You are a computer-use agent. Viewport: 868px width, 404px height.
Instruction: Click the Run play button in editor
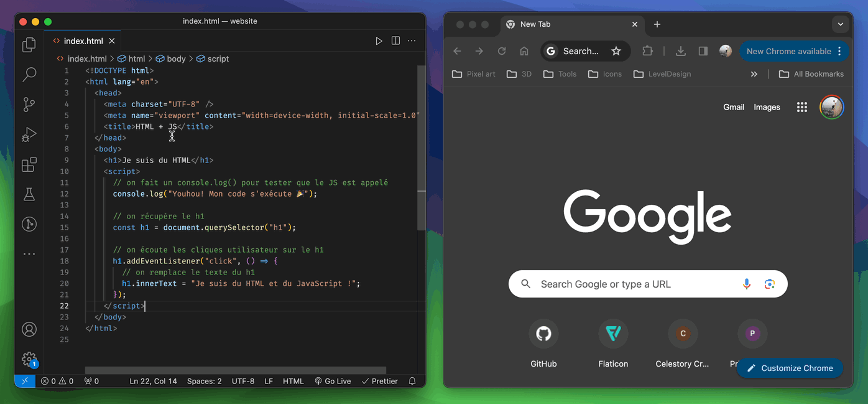point(379,41)
